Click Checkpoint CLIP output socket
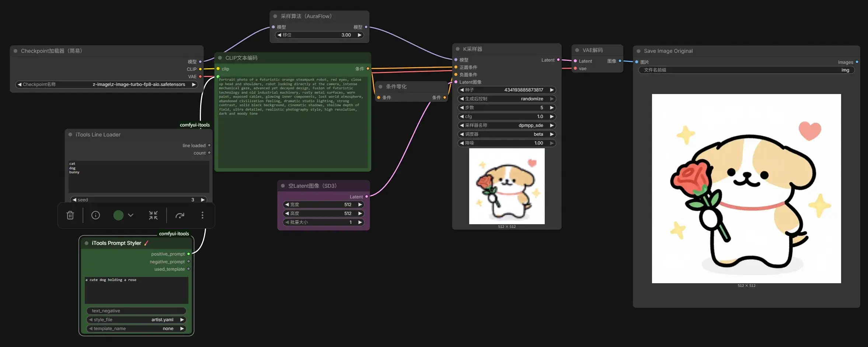 (x=201, y=69)
